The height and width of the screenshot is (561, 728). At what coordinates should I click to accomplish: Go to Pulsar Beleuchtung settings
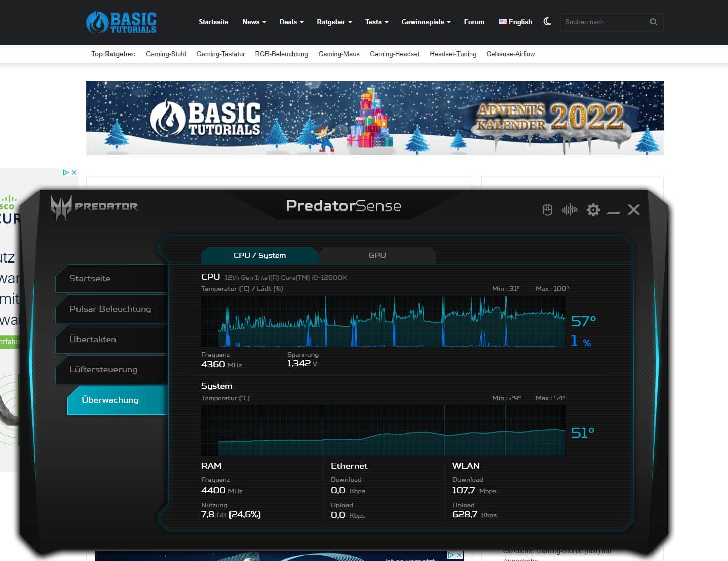coord(110,309)
